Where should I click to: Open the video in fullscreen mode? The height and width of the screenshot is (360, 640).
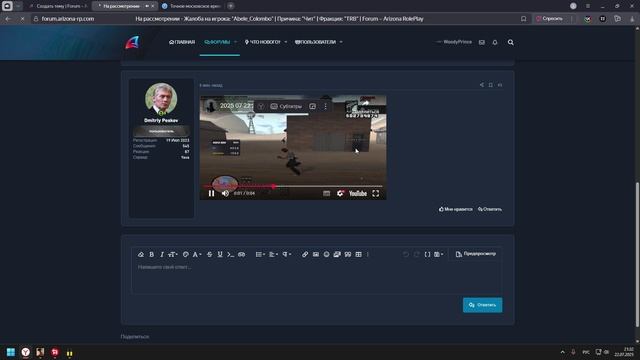pyautogui.click(x=376, y=193)
